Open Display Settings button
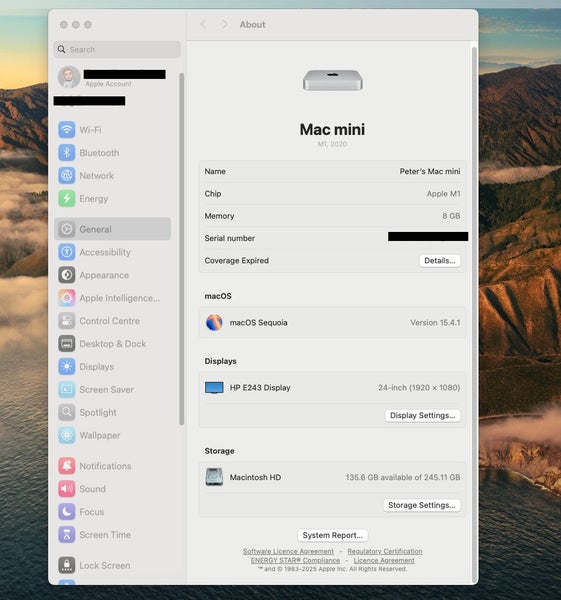This screenshot has height=600, width=561. (x=422, y=416)
